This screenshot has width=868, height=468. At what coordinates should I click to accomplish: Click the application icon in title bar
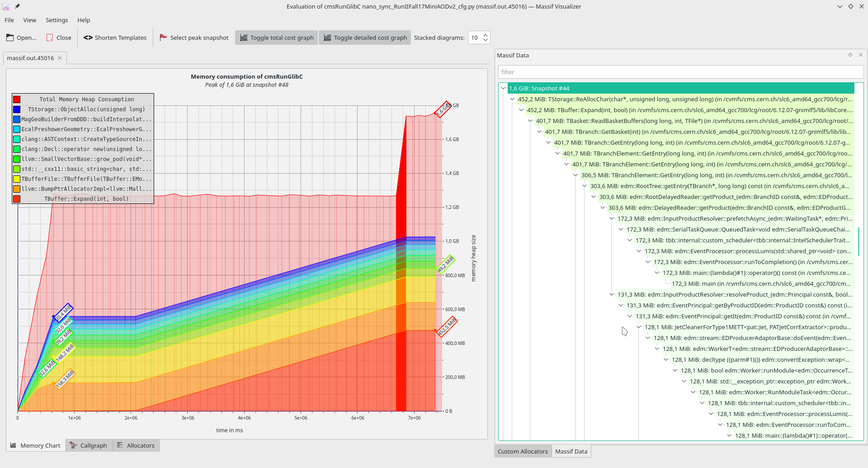[6, 6]
